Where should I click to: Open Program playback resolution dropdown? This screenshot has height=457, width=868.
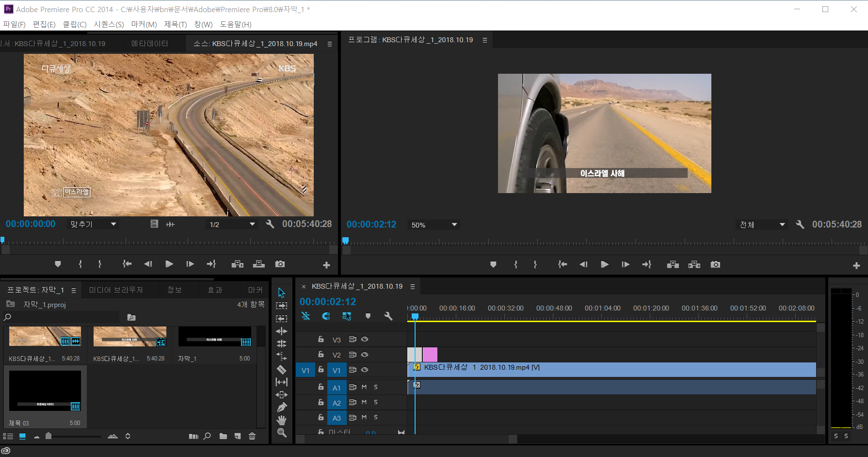(x=762, y=225)
